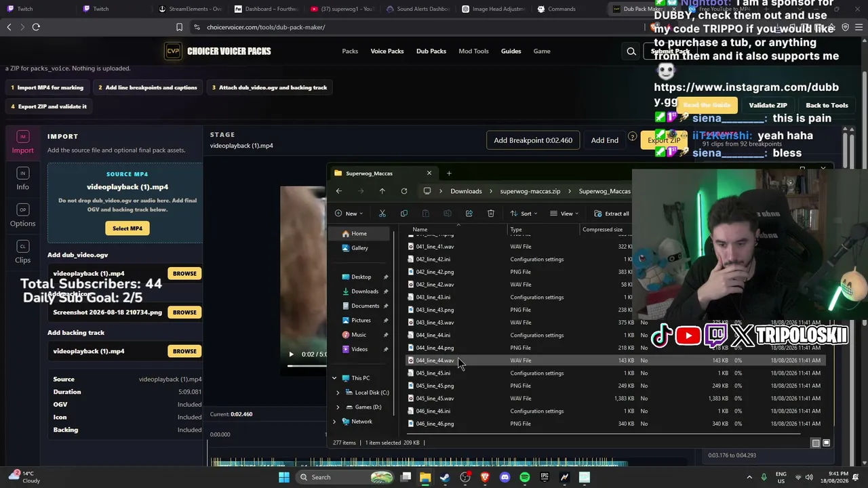Open Epic Games Launcher from the taskbar
This screenshot has width=868, height=488.
[545, 477]
